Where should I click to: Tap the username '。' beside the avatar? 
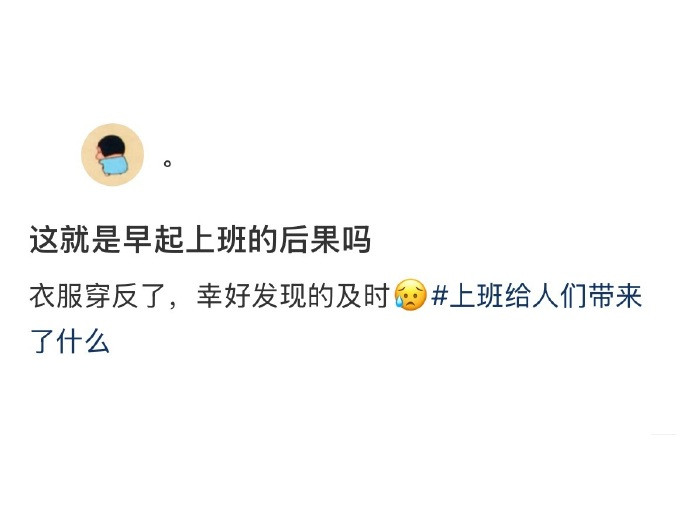[x=167, y=164]
